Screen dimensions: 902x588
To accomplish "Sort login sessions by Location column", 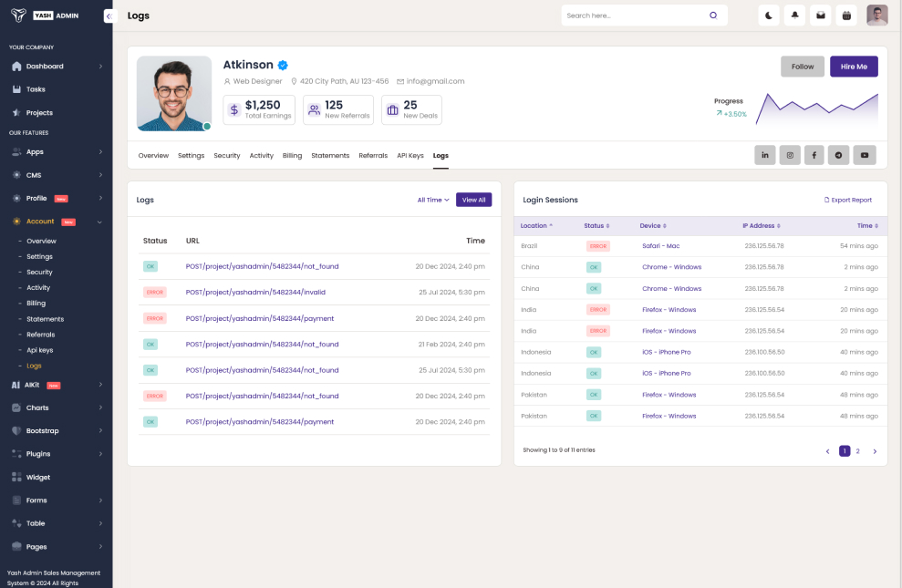I will point(536,226).
